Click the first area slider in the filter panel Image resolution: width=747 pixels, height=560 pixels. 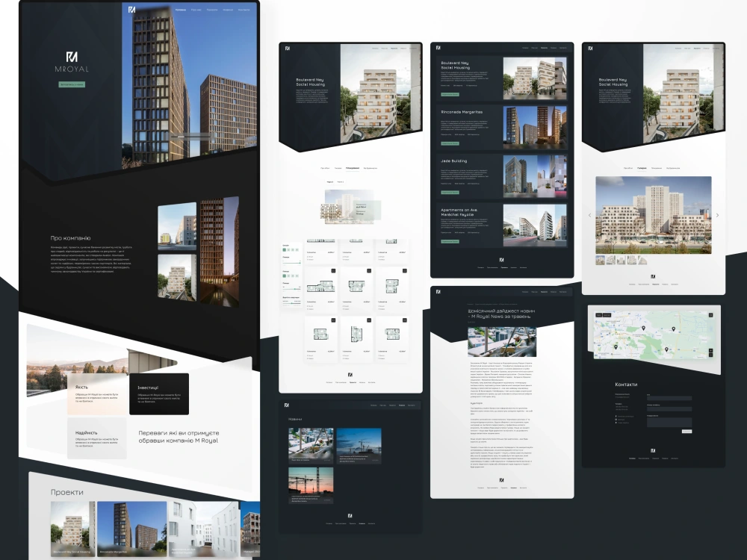pyautogui.click(x=291, y=262)
